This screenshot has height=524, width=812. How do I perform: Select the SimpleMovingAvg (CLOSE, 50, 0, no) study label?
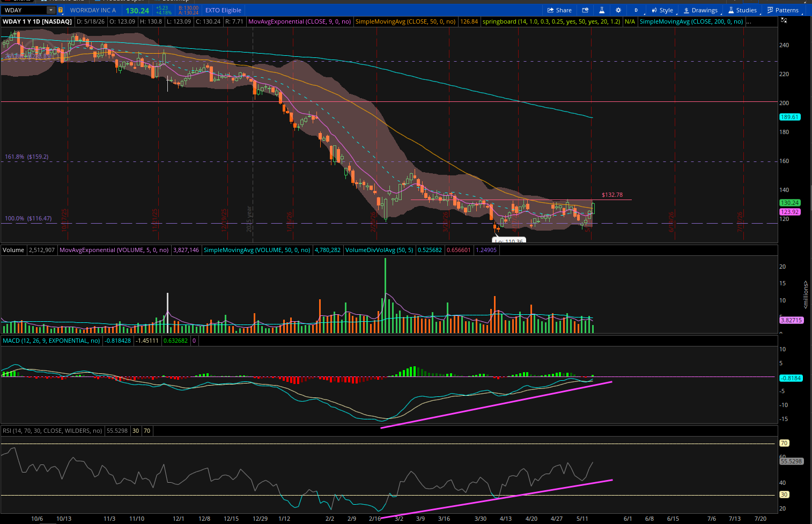tap(405, 21)
